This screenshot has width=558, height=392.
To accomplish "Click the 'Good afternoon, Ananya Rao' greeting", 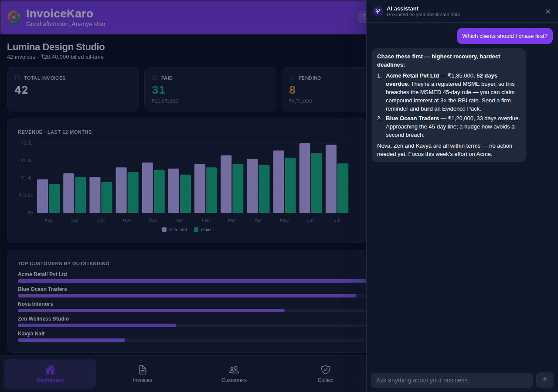I will point(65,24).
